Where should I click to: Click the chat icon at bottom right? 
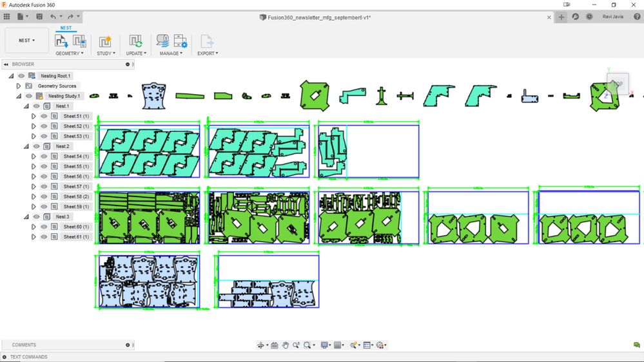637,345
